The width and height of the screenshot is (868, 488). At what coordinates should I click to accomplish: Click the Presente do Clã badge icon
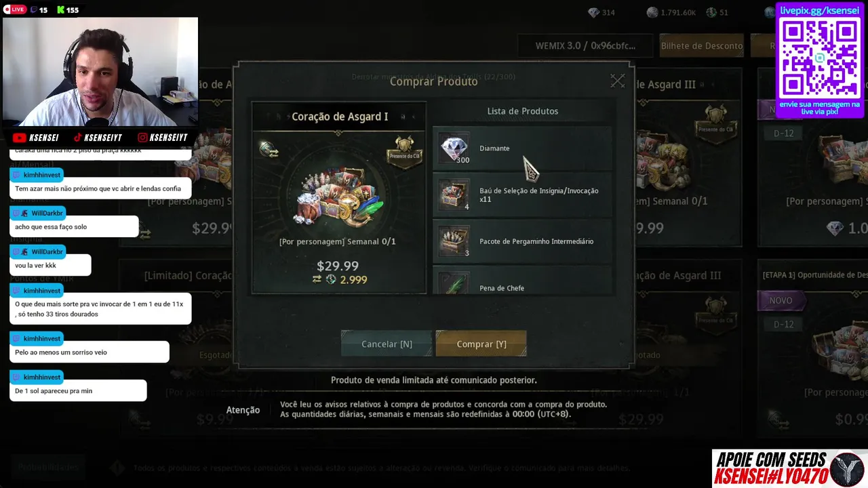[404, 149]
